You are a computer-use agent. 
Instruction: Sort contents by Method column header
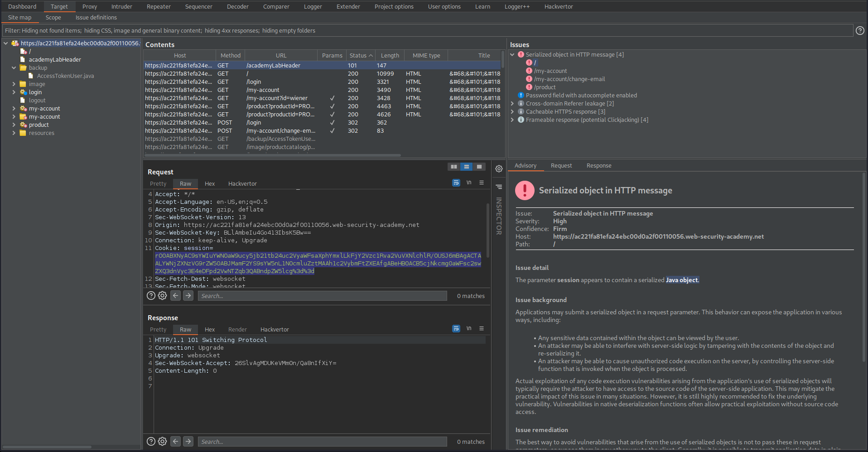(x=231, y=55)
